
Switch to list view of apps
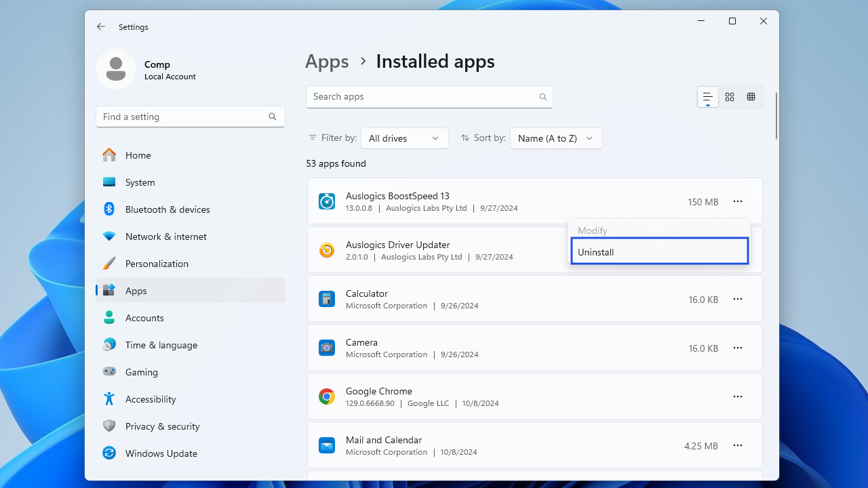coord(707,97)
